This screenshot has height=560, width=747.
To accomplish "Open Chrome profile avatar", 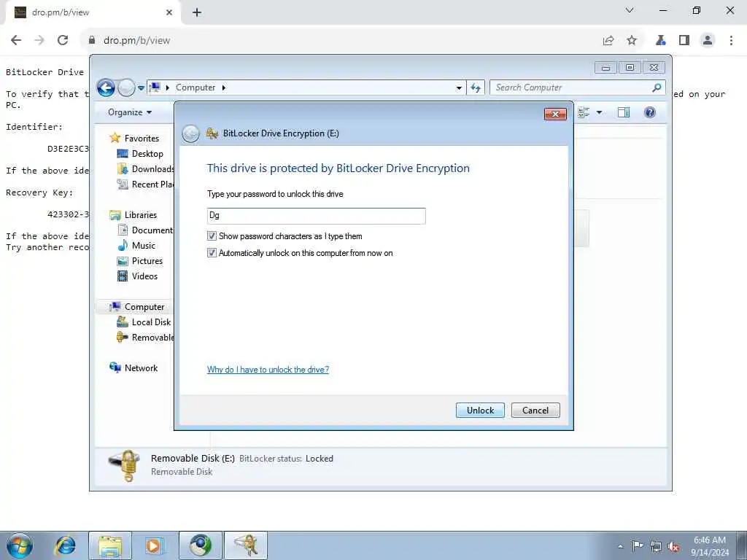I will click(x=708, y=41).
